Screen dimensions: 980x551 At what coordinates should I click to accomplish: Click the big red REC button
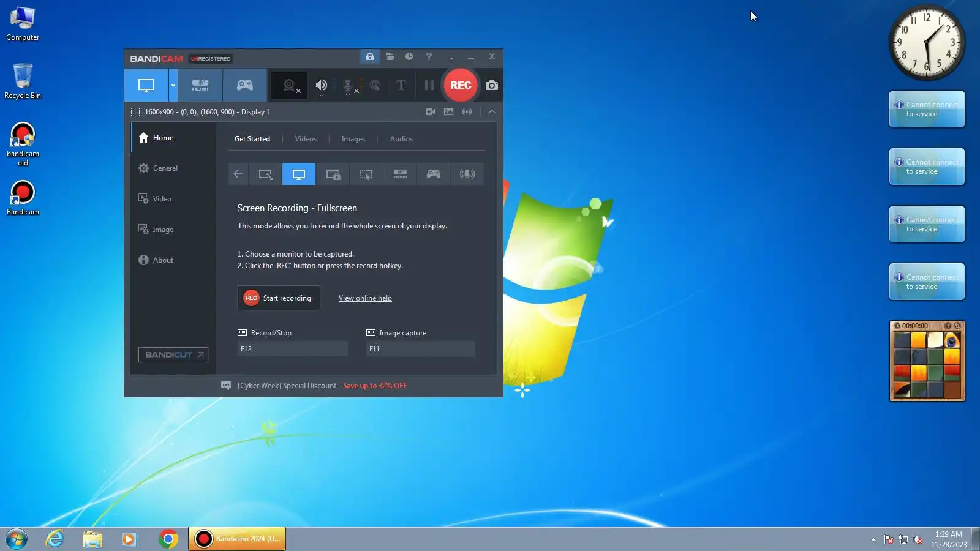point(461,85)
